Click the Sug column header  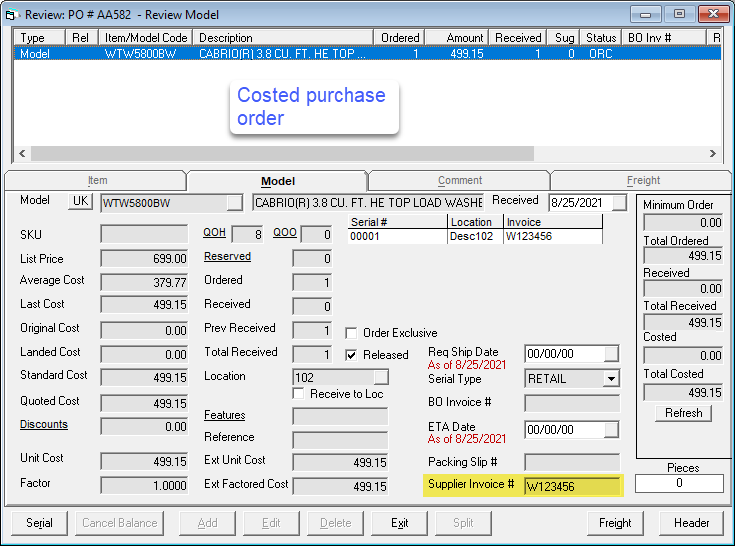tap(563, 37)
